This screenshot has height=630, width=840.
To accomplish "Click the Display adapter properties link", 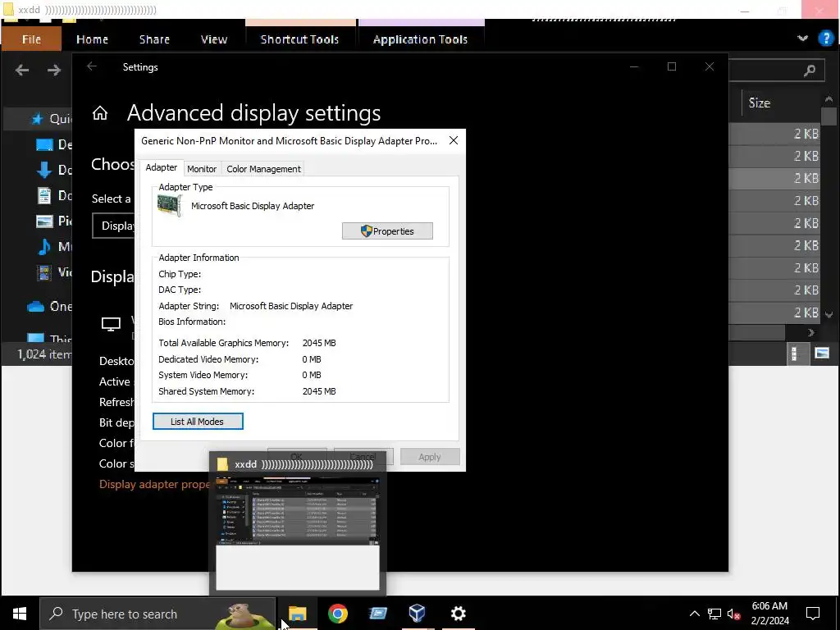I will 154,484.
